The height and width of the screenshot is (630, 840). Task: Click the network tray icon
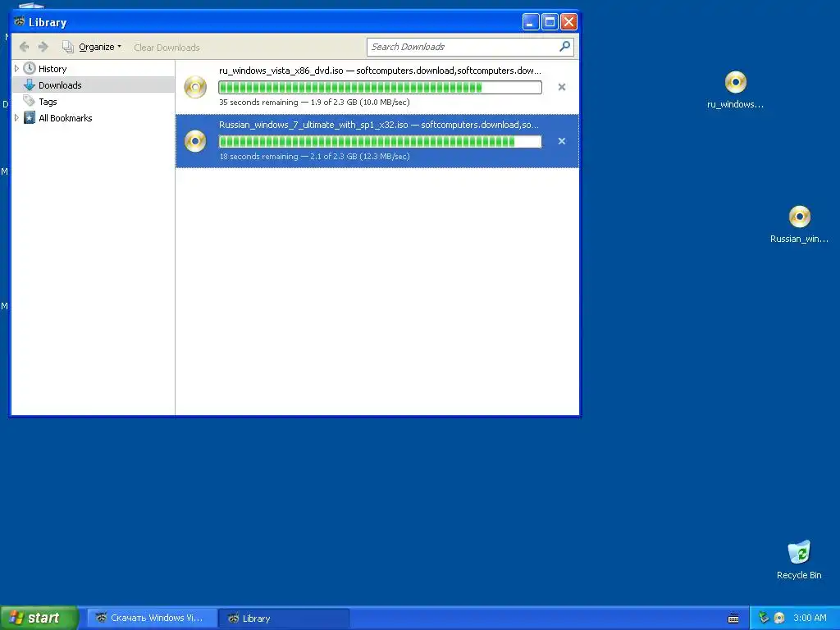(x=764, y=618)
